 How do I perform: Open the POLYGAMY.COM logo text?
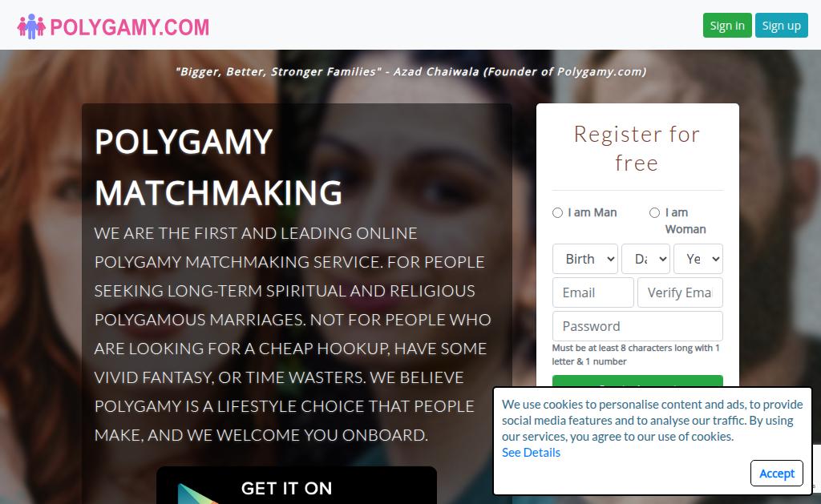[129, 27]
